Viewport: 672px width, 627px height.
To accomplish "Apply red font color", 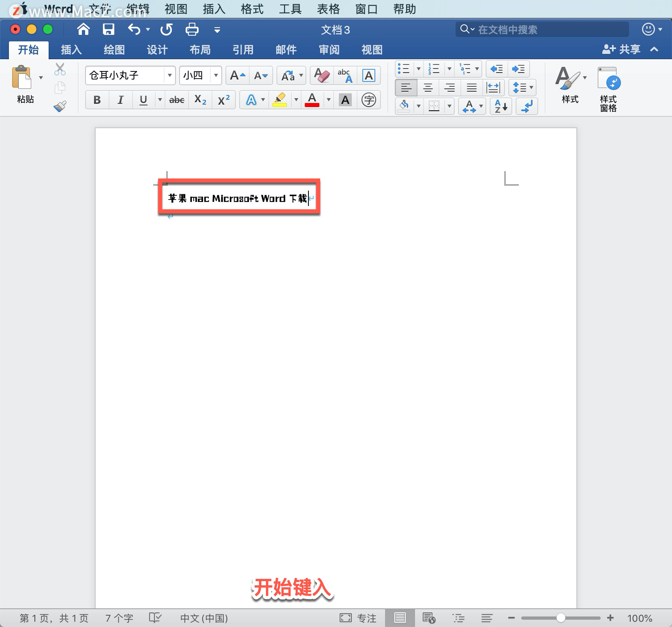I will pos(312,100).
